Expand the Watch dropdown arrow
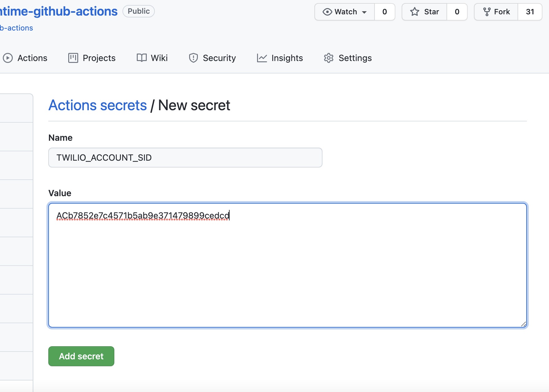 point(364,12)
